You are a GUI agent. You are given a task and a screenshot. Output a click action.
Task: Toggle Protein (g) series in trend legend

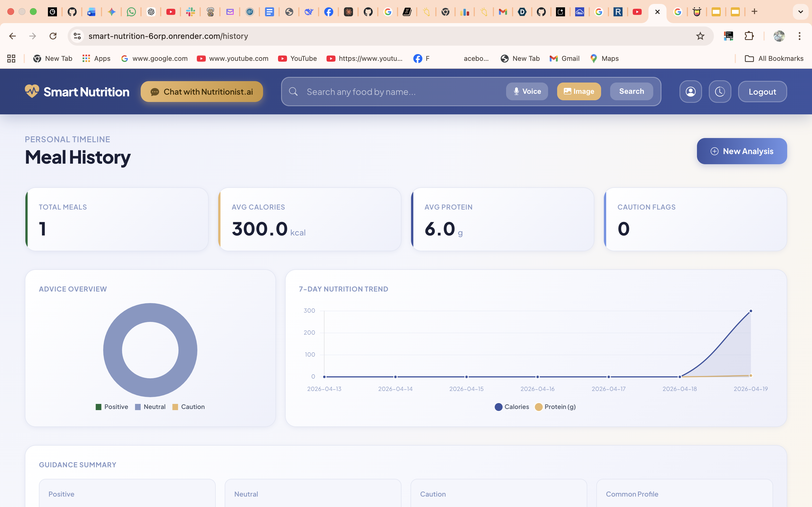coord(555,407)
